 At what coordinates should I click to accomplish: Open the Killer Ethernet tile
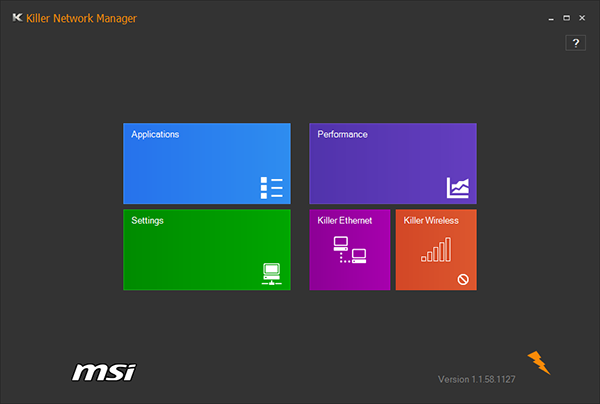pos(350,249)
